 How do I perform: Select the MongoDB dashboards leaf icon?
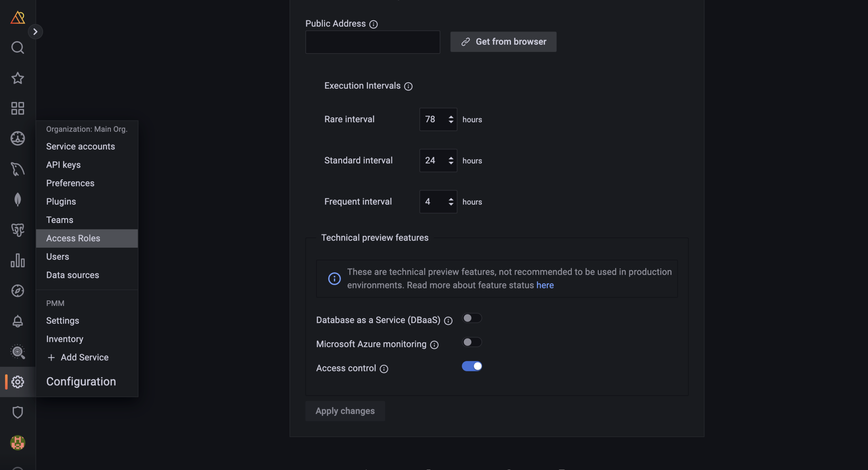[17, 199]
